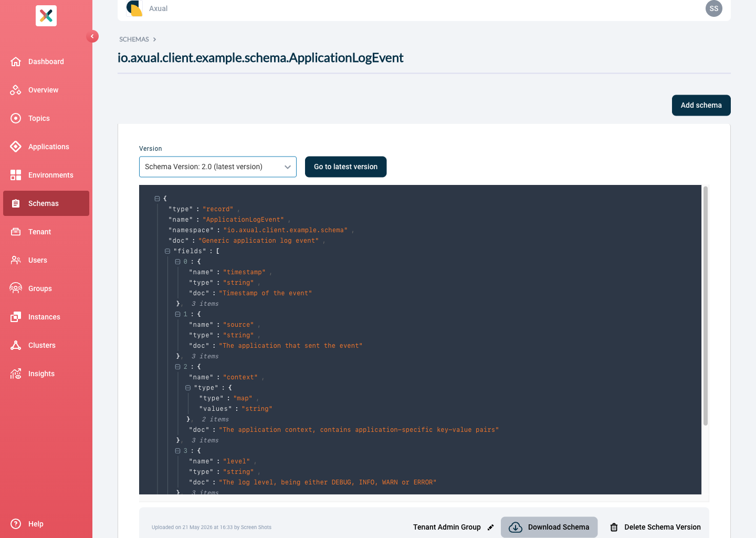Open the SS user avatar menu

tap(713, 8)
